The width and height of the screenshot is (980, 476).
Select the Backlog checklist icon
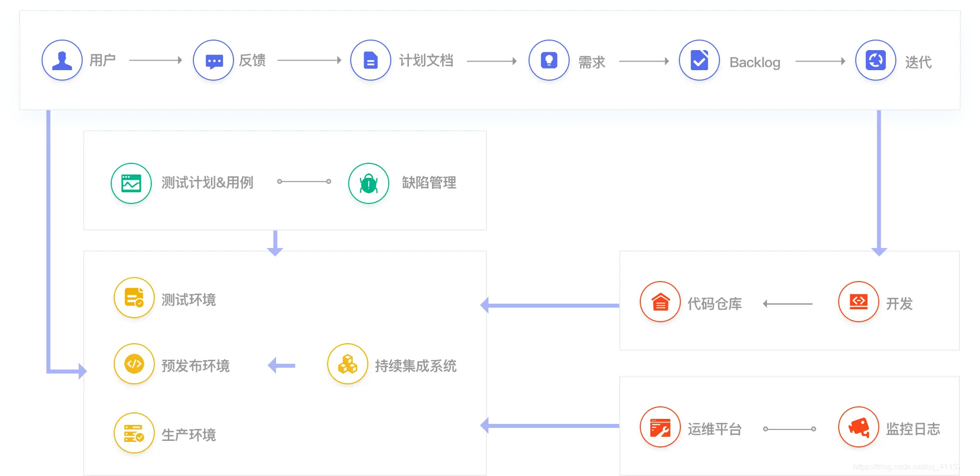698,60
